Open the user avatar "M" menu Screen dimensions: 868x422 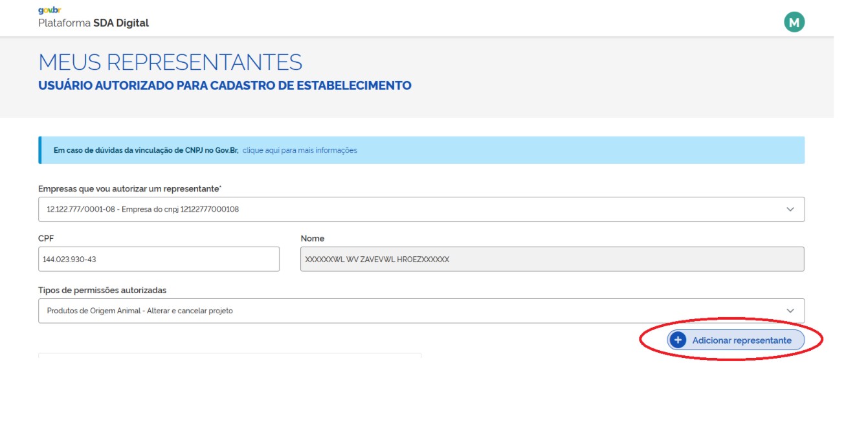[794, 22]
